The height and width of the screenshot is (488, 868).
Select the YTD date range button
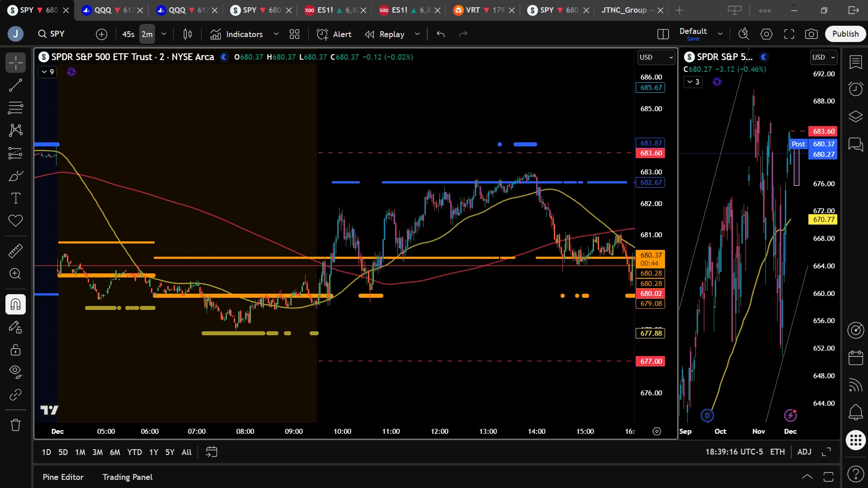point(134,452)
